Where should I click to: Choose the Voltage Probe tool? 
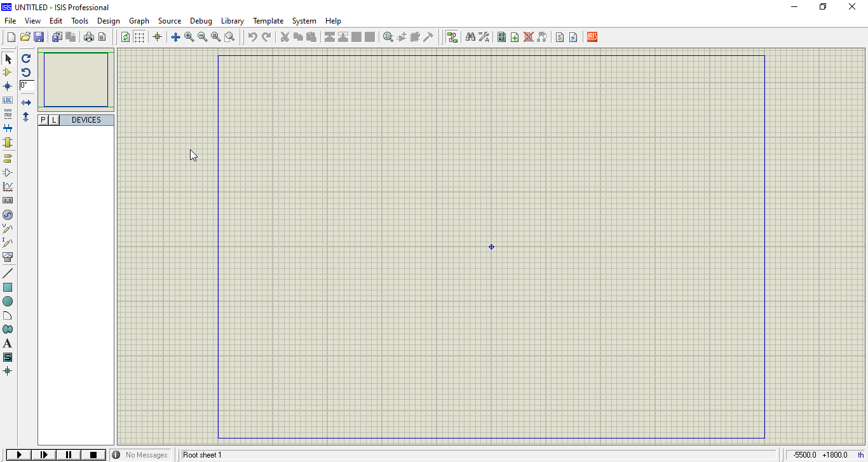point(8,229)
